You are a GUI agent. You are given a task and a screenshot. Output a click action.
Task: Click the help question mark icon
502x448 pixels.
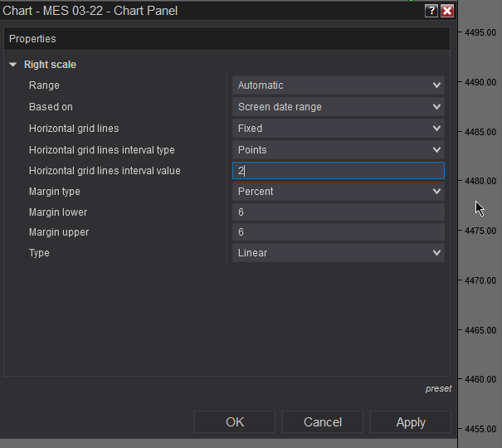coord(431,11)
